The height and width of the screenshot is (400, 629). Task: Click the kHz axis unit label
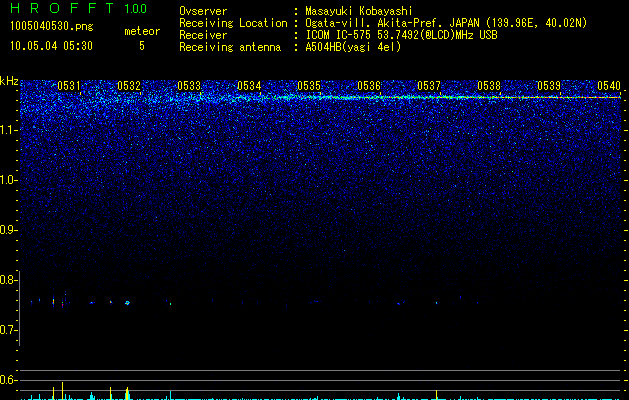(x=9, y=81)
